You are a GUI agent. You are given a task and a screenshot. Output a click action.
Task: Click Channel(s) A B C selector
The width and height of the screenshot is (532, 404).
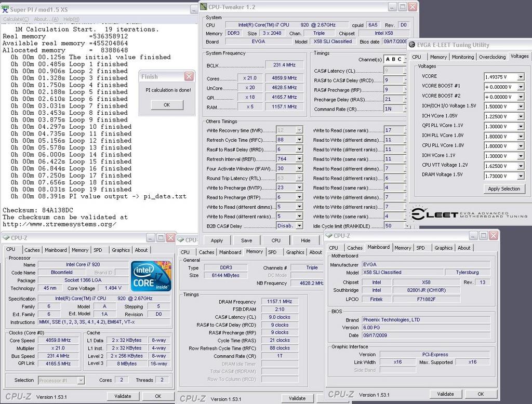coord(395,59)
